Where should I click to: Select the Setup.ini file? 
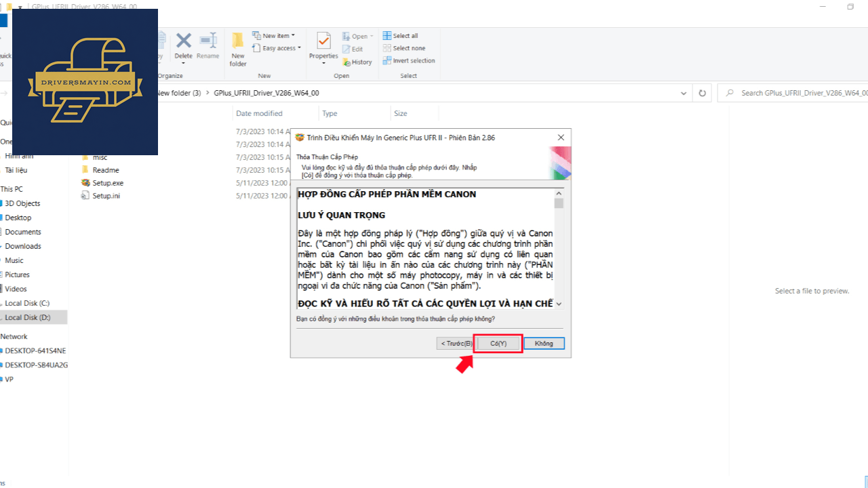point(100,196)
